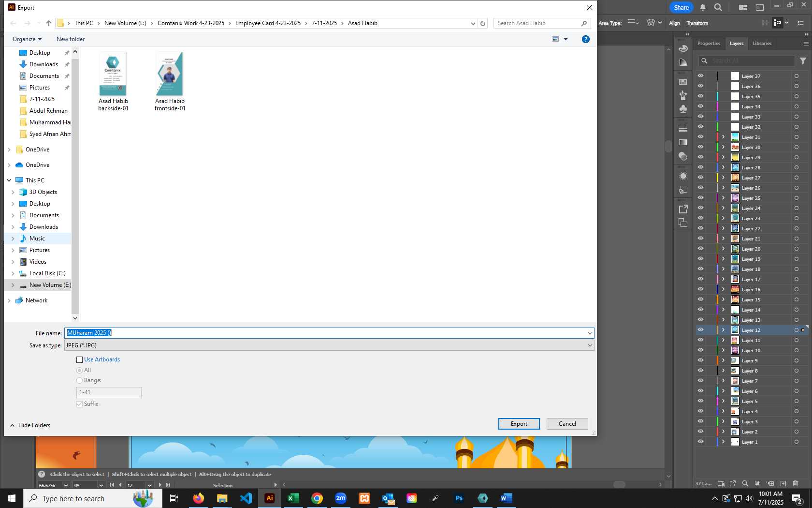Switch to the Libraries tab
This screenshot has height=508, width=812.
pyautogui.click(x=762, y=44)
